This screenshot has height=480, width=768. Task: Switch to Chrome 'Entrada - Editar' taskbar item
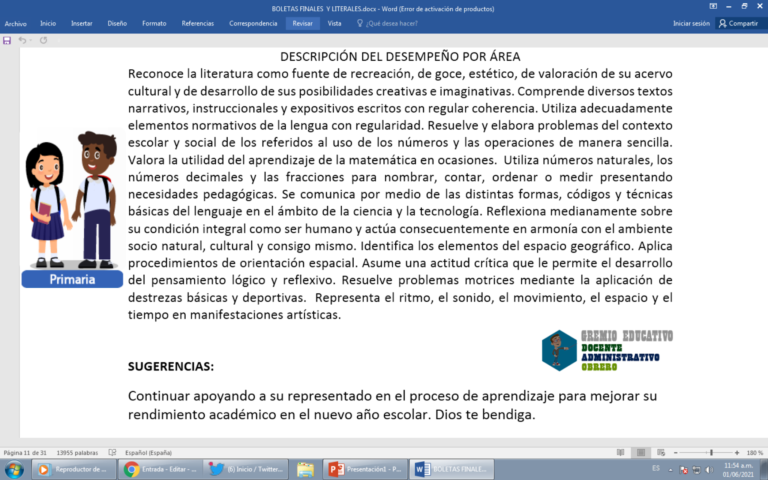160,469
